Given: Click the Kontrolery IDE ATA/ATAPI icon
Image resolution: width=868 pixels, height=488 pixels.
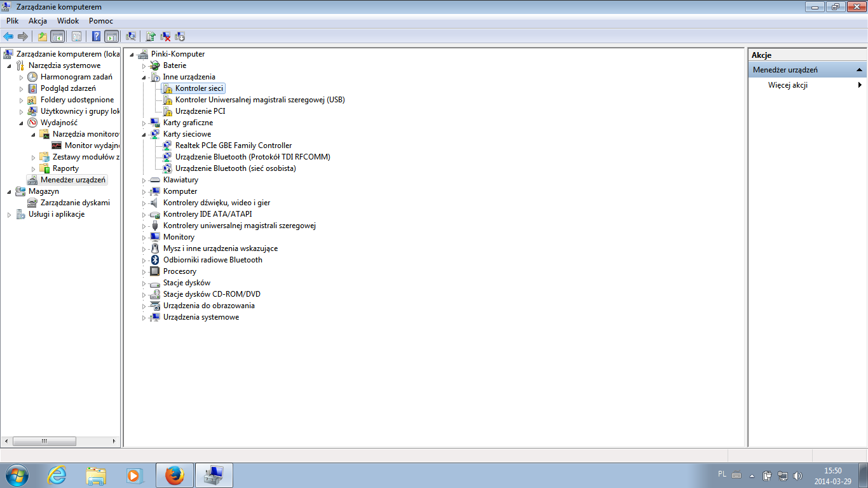Looking at the screenshot, I should (x=155, y=214).
